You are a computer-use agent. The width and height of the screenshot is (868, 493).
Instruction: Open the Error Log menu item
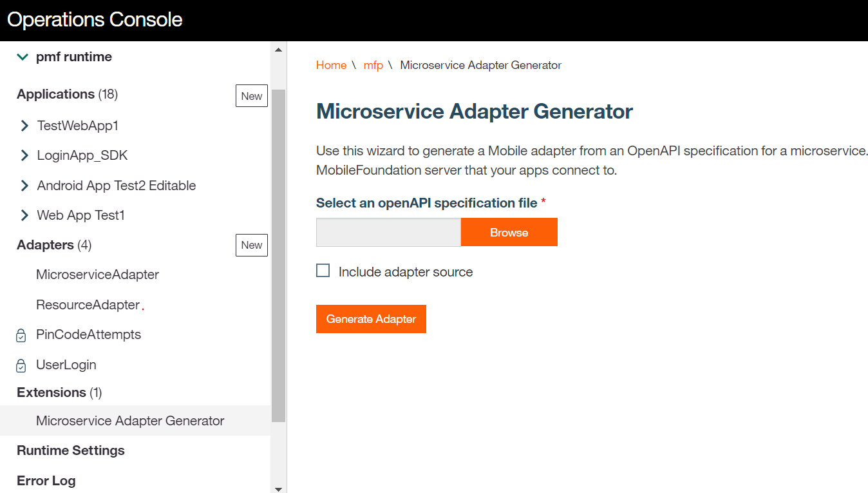pos(46,481)
